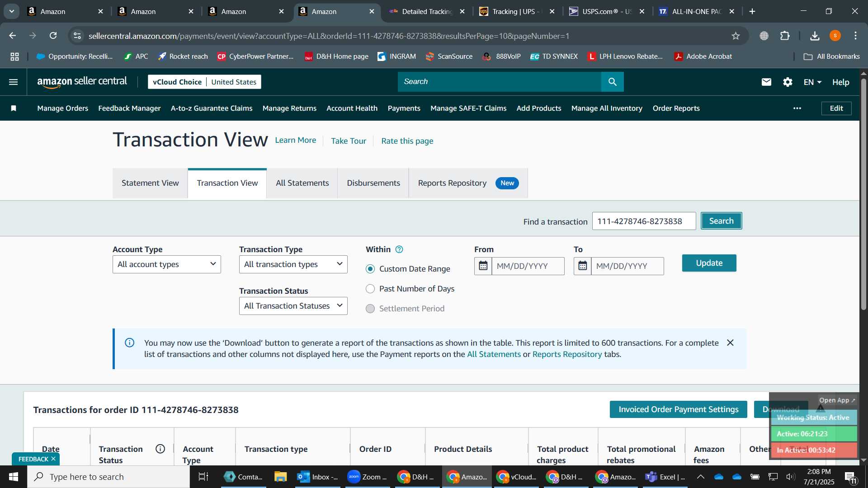Click the Search transaction button
This screenshot has width=868, height=488.
722,221
